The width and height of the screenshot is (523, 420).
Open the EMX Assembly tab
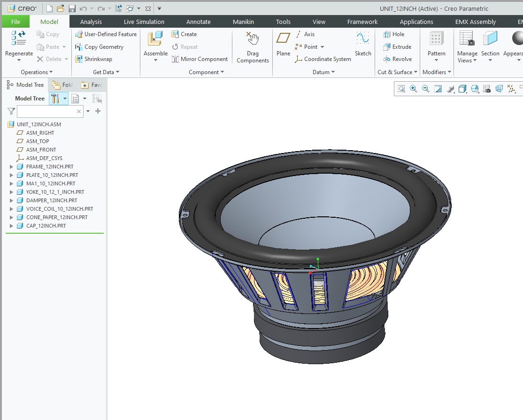[x=475, y=22]
